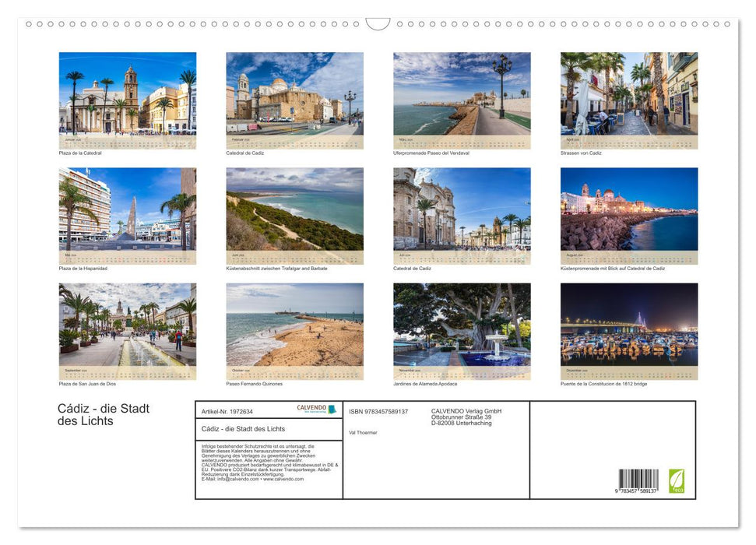
Task: View the Uferpromenade Paseo del Vendaval photo
Action: click(x=462, y=101)
